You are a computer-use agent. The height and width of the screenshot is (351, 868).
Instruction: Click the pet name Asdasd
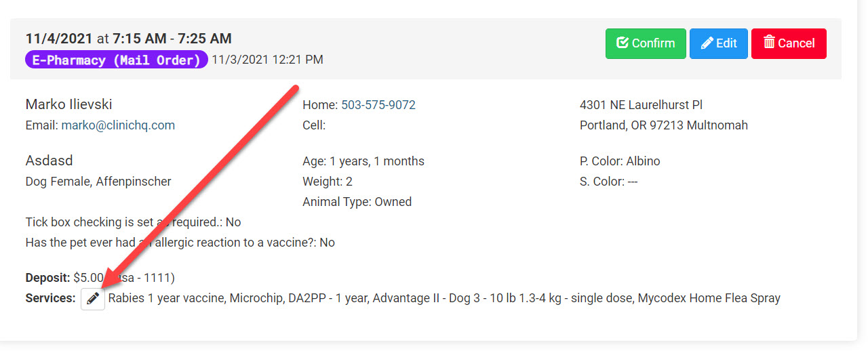(49, 161)
